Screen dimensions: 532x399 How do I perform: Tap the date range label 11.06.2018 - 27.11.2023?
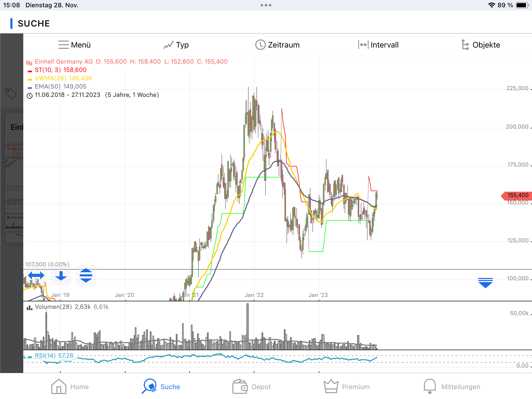68,95
